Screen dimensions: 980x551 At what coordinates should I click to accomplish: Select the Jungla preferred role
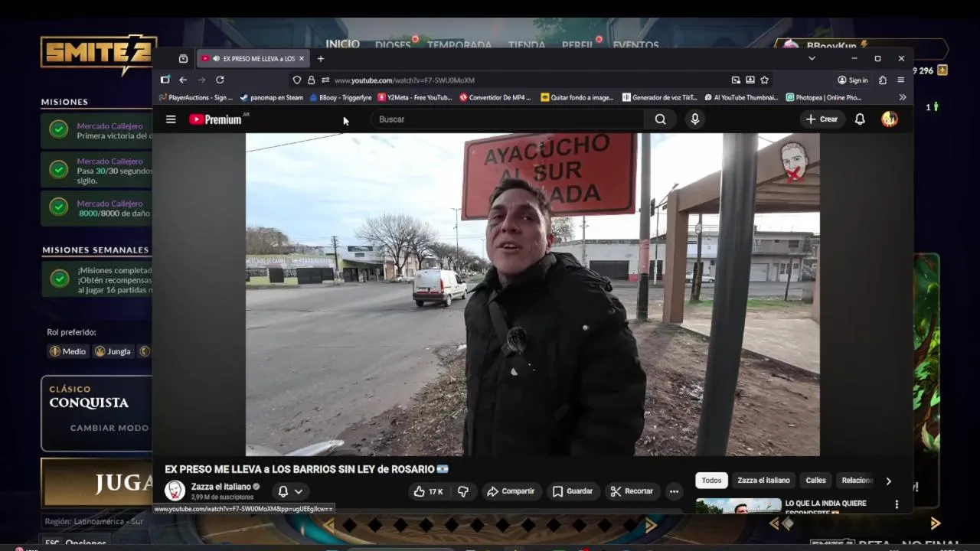tap(113, 351)
